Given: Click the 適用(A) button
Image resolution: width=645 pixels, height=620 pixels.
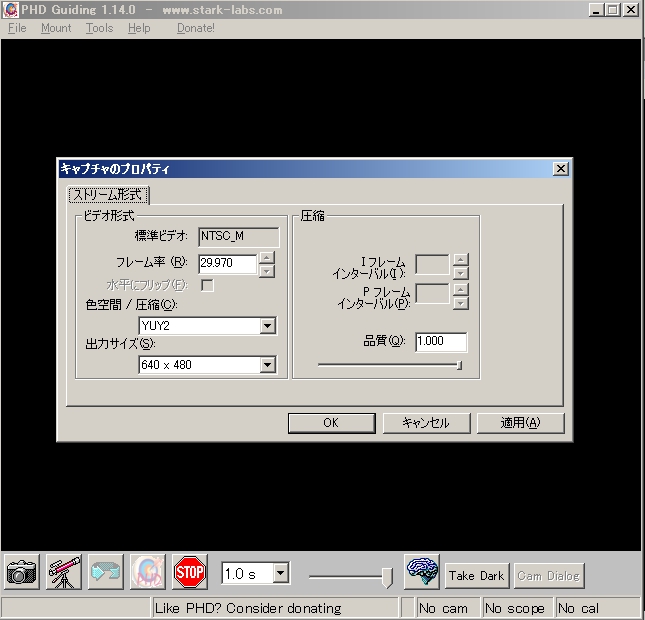Looking at the screenshot, I should (520, 423).
